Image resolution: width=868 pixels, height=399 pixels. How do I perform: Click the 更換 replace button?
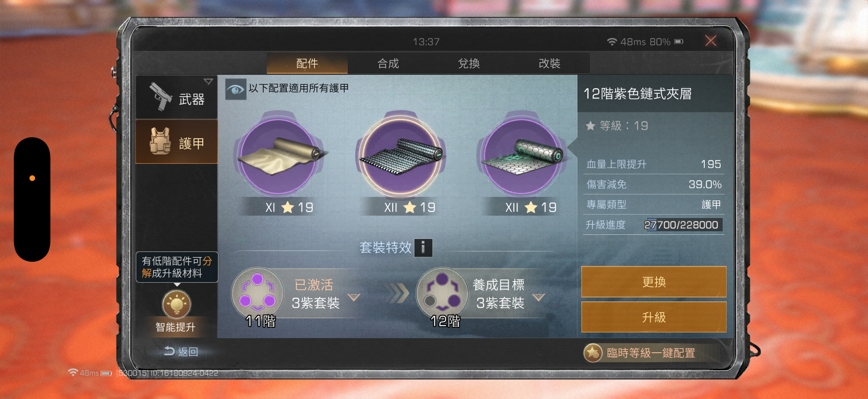(x=654, y=282)
